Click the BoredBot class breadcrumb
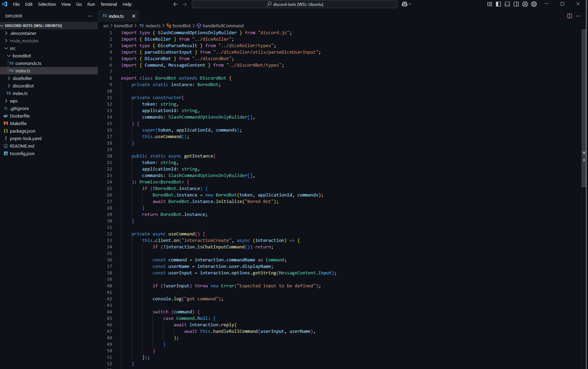The image size is (588, 369). 178,26
